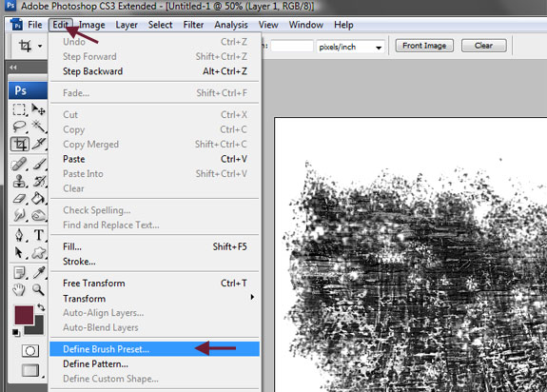
Task: Select the Type tool
Action: coord(39,235)
